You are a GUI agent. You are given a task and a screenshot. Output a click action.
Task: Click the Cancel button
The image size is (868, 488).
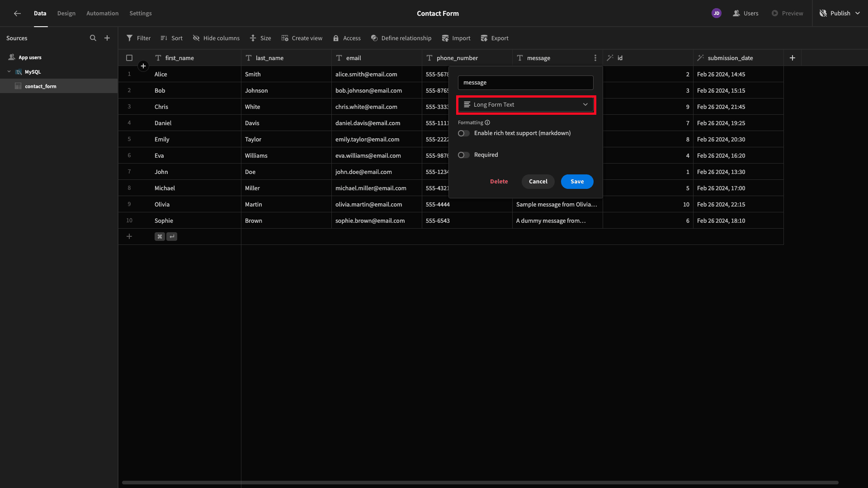pyautogui.click(x=538, y=182)
